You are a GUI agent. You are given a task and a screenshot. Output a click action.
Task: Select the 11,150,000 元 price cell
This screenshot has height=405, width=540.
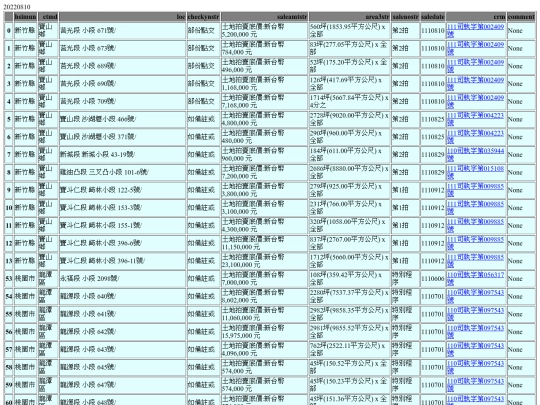(264, 243)
